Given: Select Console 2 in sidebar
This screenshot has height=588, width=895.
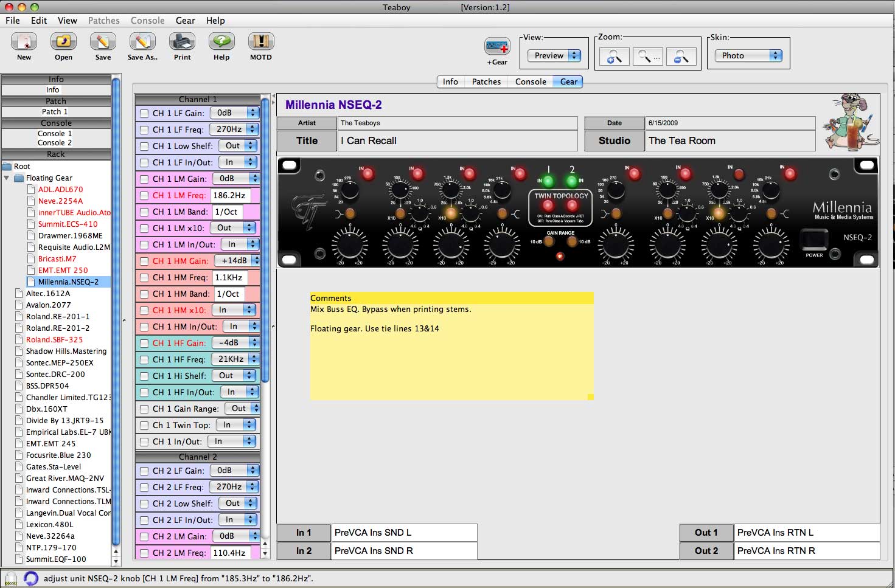Looking at the screenshot, I should [55, 143].
